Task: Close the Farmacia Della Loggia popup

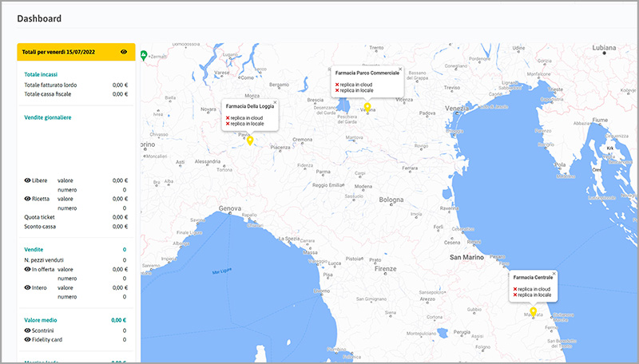Action: click(275, 102)
